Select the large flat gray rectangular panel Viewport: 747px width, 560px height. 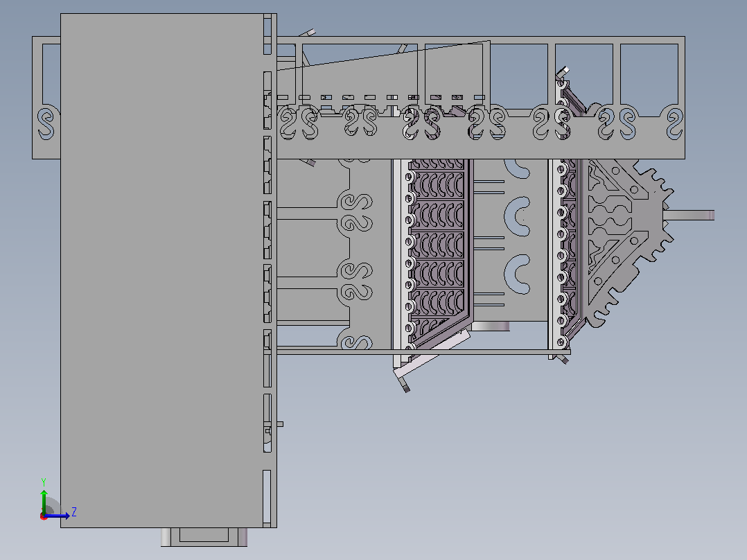(x=162, y=270)
